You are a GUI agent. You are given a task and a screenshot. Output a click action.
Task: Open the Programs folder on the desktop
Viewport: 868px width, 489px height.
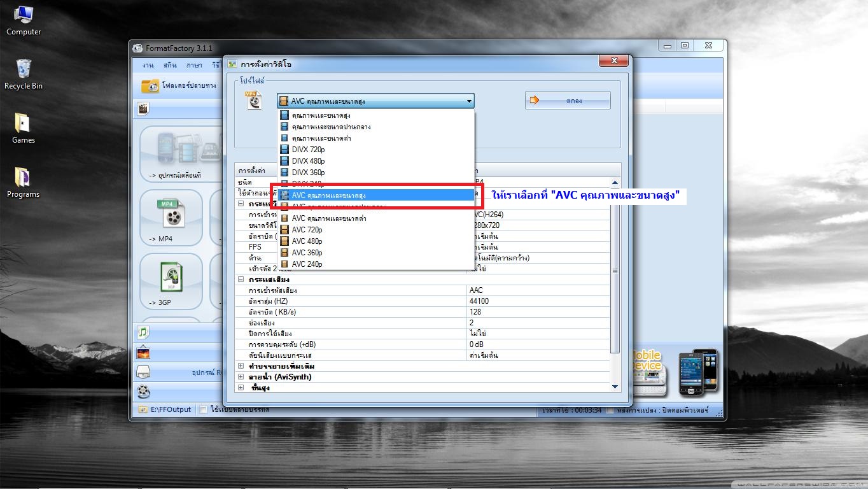[x=23, y=183]
